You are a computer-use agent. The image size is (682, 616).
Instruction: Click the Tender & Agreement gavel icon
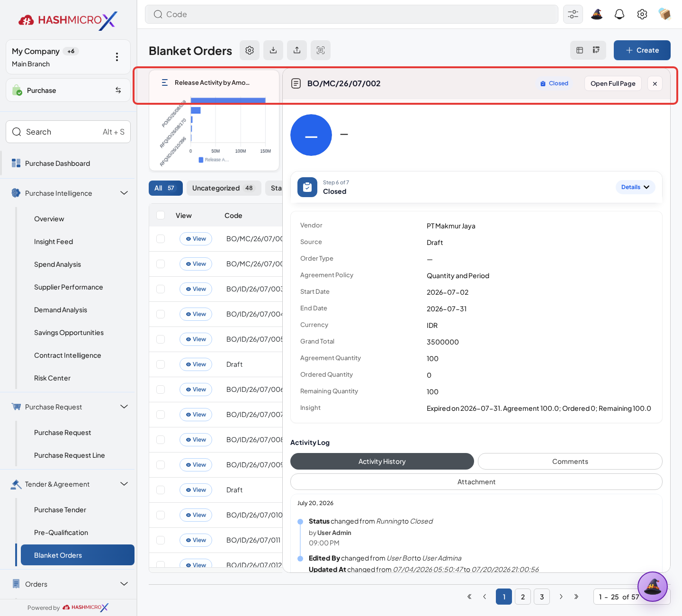click(x=16, y=484)
